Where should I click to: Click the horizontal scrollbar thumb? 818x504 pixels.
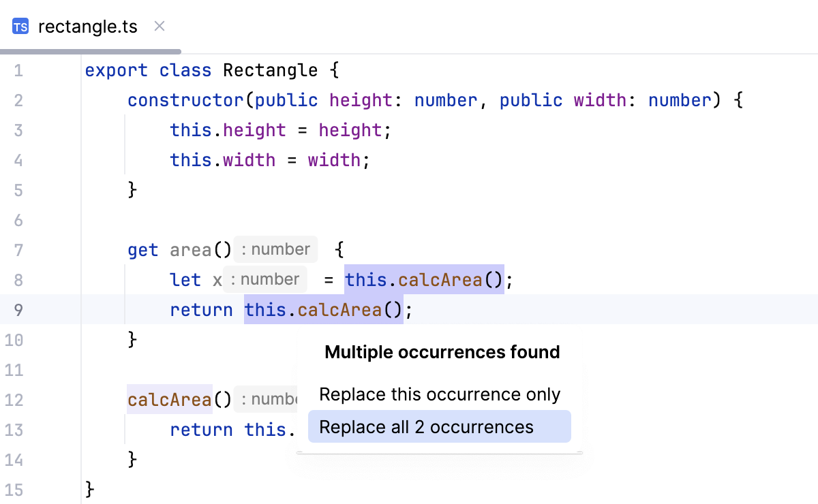89,50
